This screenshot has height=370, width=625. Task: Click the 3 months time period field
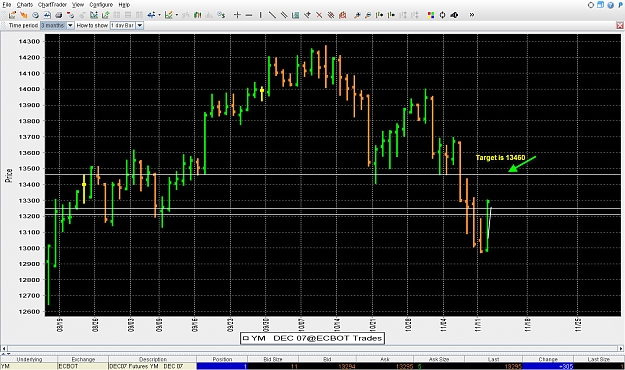tap(53, 25)
